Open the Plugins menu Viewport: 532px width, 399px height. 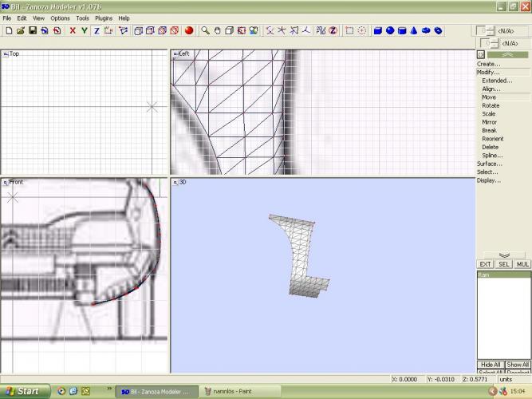[x=104, y=18]
